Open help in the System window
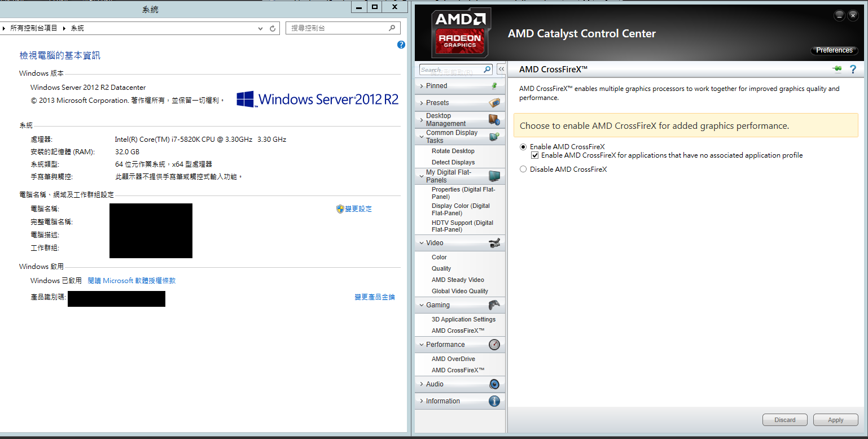 pos(401,45)
